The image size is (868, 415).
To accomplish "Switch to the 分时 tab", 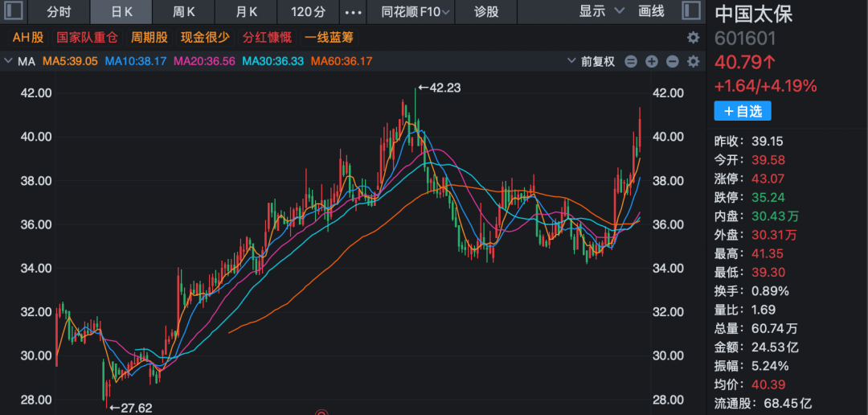I will click(59, 12).
